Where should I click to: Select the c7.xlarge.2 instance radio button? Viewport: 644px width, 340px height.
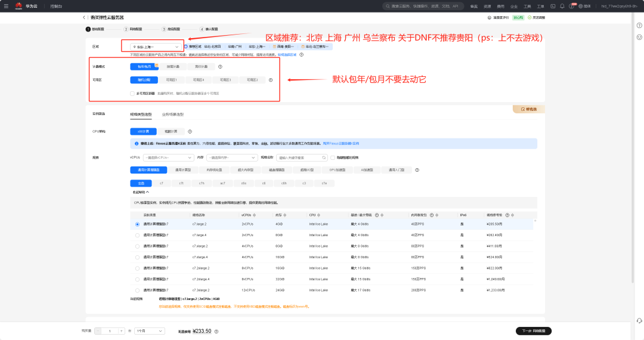pyautogui.click(x=137, y=246)
